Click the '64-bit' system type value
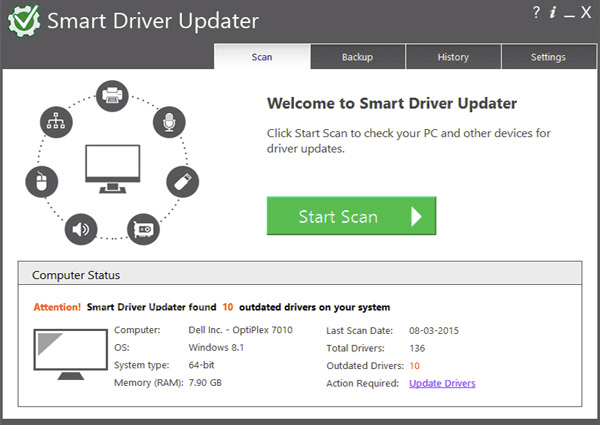 [x=201, y=365]
